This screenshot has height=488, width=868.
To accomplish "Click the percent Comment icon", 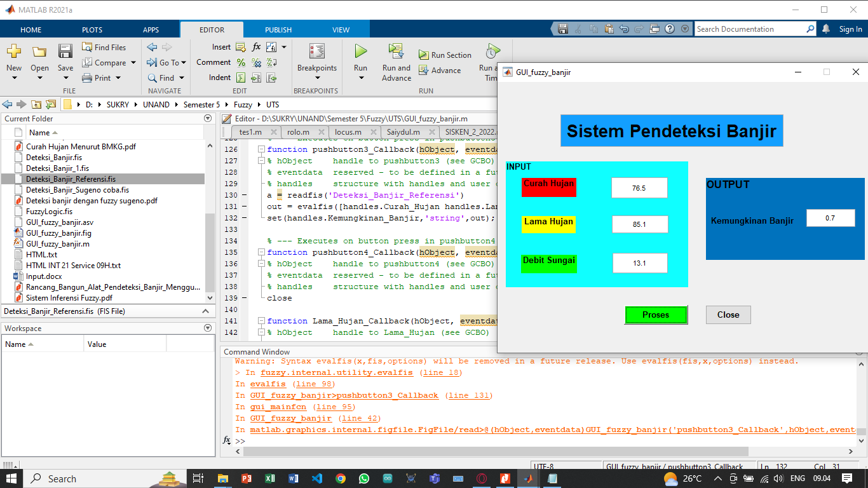I will point(241,62).
